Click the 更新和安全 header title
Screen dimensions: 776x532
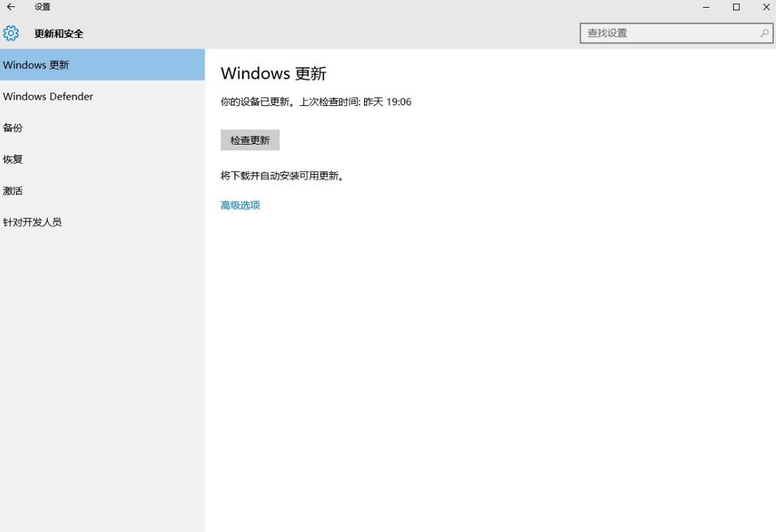click(x=58, y=34)
